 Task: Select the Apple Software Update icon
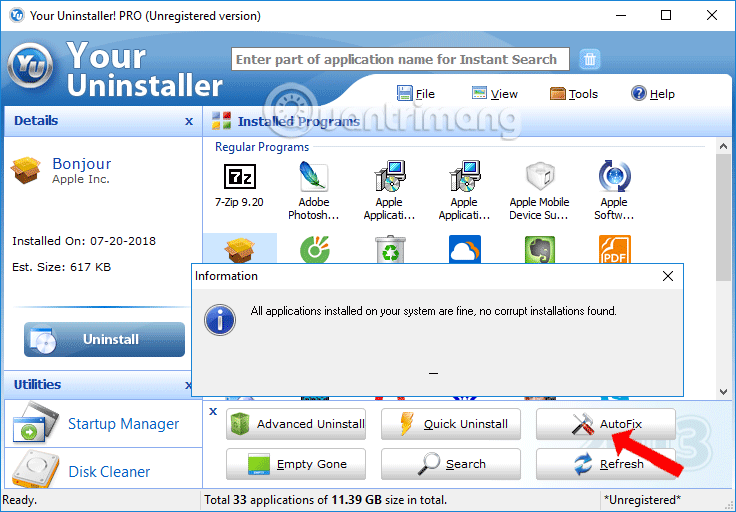pos(614,176)
